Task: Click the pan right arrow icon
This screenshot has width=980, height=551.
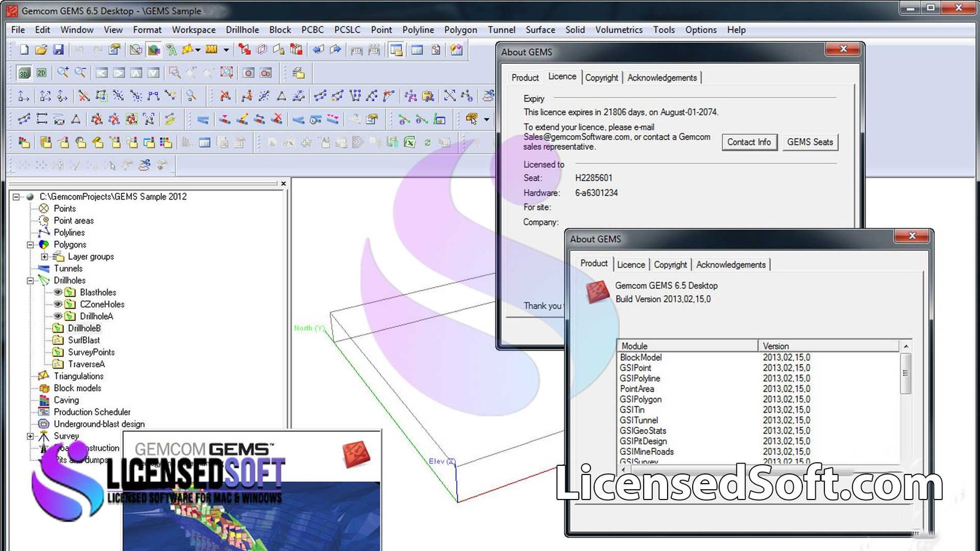Action: (x=119, y=73)
